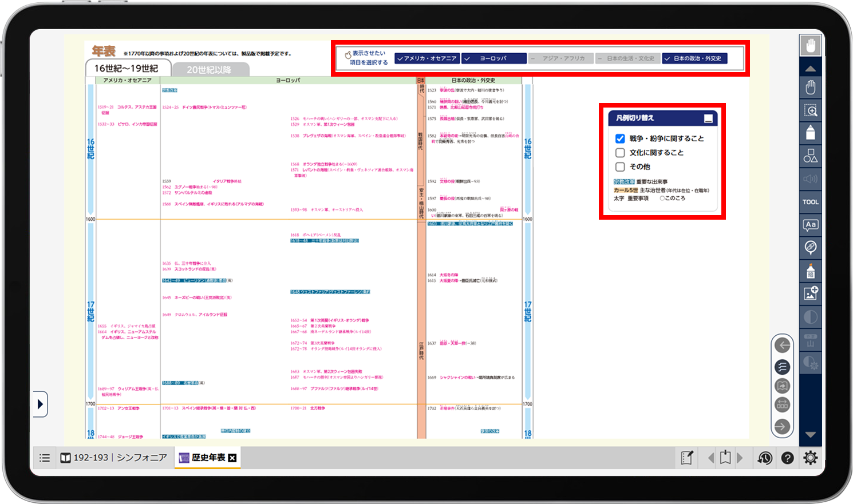This screenshot has height=504, width=853.
Task: Open the history clock icon
Action: tap(765, 458)
